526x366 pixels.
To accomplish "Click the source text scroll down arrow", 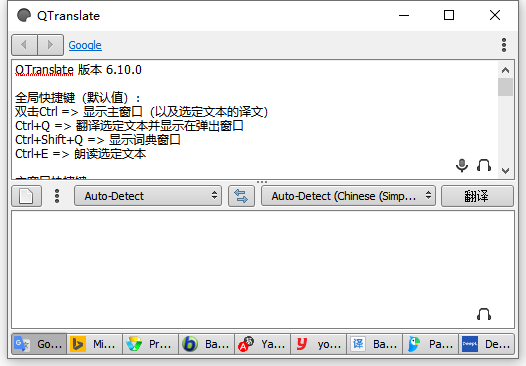I will pyautogui.click(x=505, y=170).
